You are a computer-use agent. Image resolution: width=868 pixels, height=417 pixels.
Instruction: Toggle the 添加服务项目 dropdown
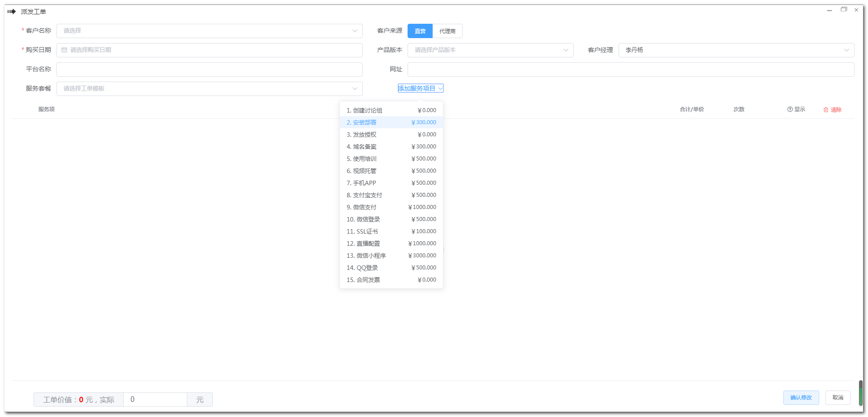pos(420,88)
